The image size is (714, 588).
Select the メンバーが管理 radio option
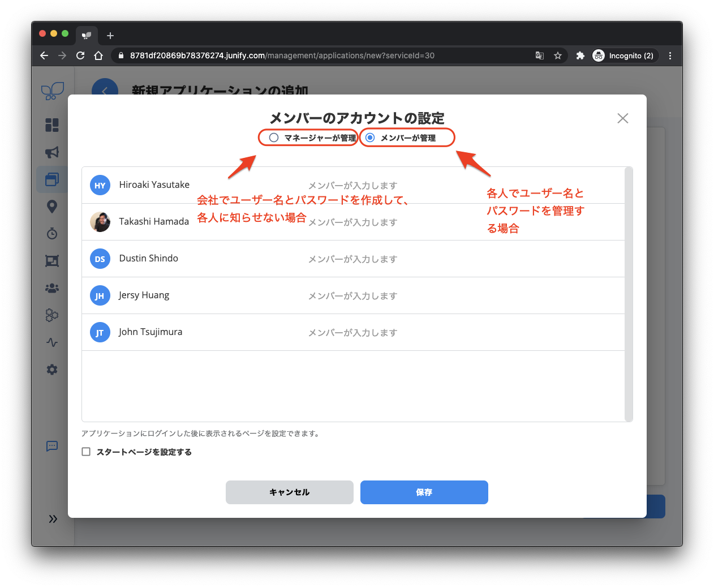(x=370, y=138)
